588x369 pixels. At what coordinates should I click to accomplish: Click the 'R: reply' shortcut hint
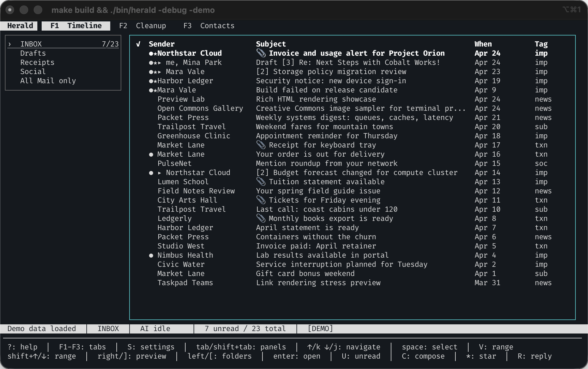pos(535,356)
